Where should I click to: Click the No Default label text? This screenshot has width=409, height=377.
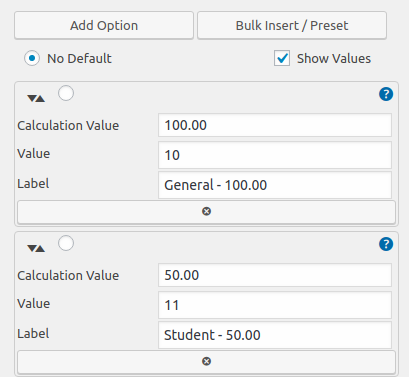79,59
